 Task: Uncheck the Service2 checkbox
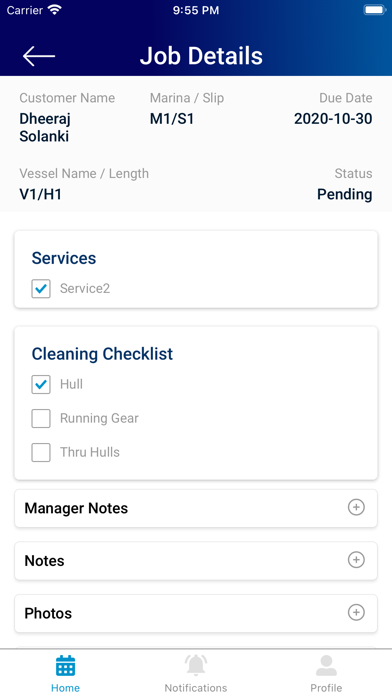41,289
